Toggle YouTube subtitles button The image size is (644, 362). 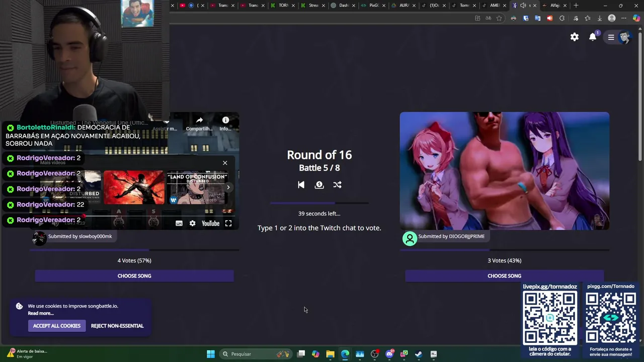179,223
